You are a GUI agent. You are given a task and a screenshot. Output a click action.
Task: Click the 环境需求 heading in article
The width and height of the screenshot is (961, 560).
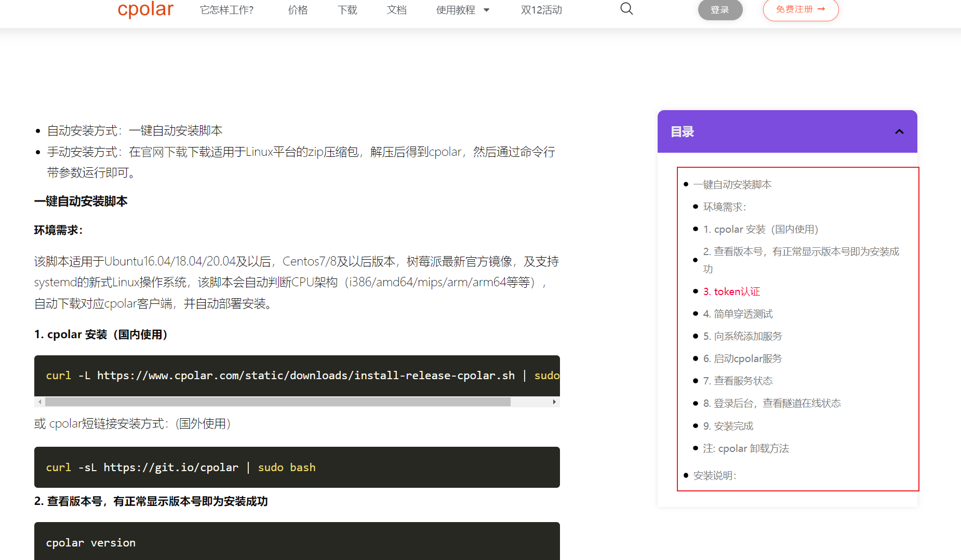tap(59, 230)
